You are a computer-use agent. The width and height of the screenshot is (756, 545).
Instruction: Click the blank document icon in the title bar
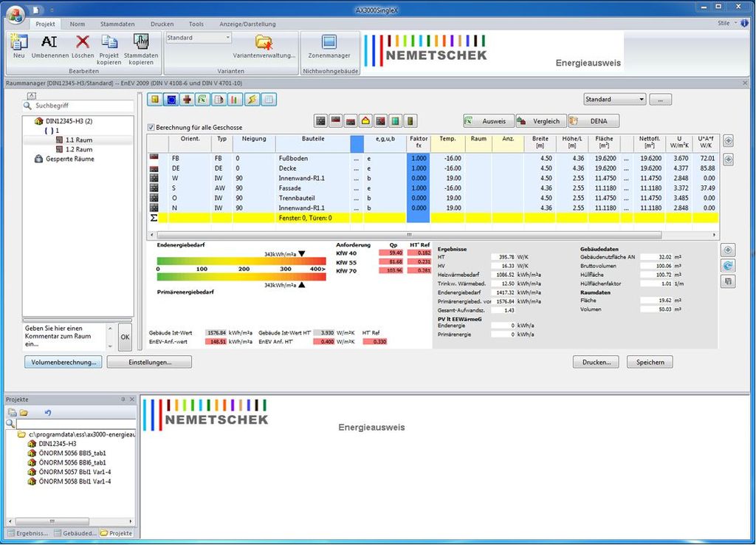point(37,10)
